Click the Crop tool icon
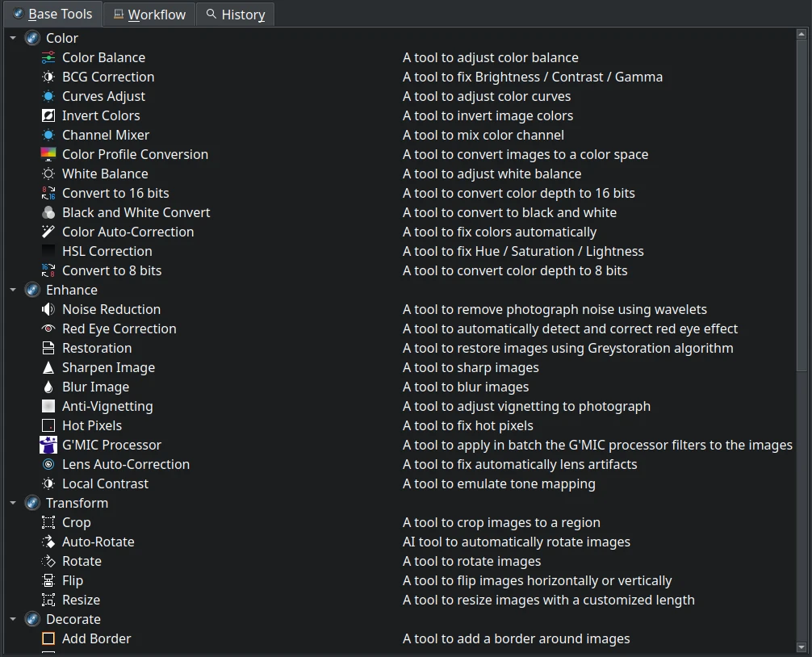 pyautogui.click(x=48, y=522)
